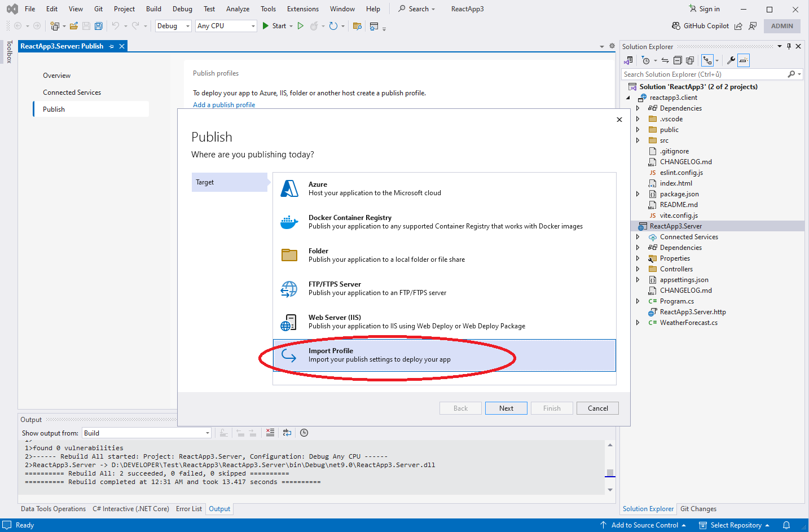This screenshot has height=532, width=809.
Task: Open the Show output from dropdown
Action: click(x=147, y=433)
